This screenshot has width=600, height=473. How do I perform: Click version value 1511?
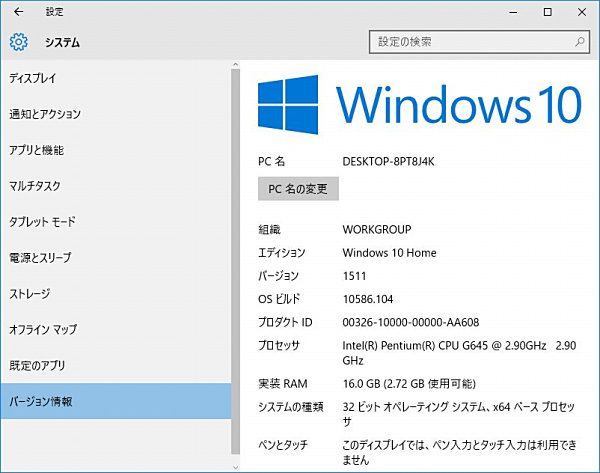354,276
